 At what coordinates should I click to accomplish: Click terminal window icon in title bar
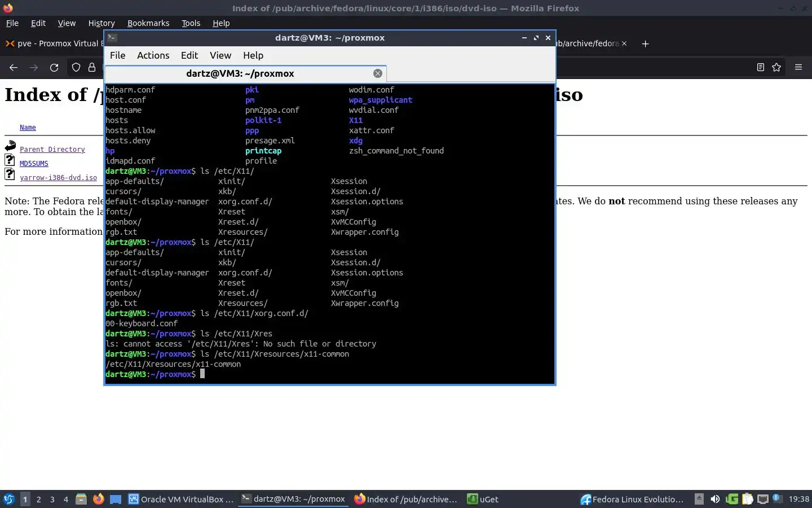112,38
